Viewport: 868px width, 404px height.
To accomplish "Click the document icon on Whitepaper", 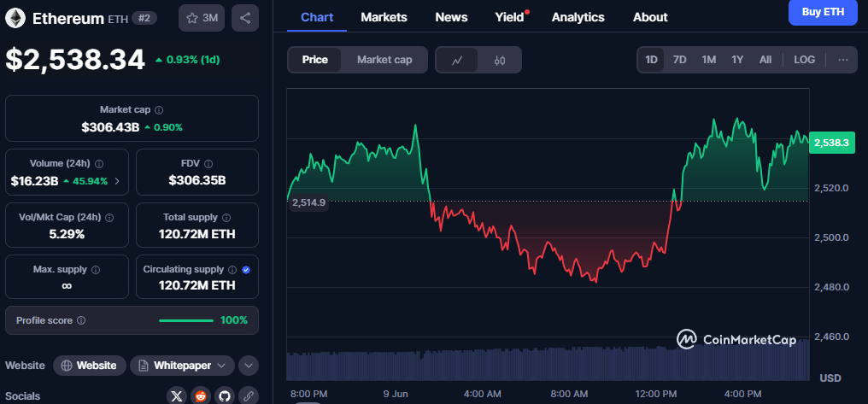I will tap(144, 366).
